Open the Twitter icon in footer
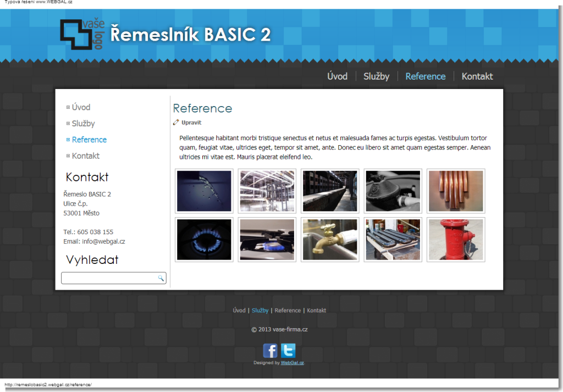563x392 pixels. click(288, 351)
